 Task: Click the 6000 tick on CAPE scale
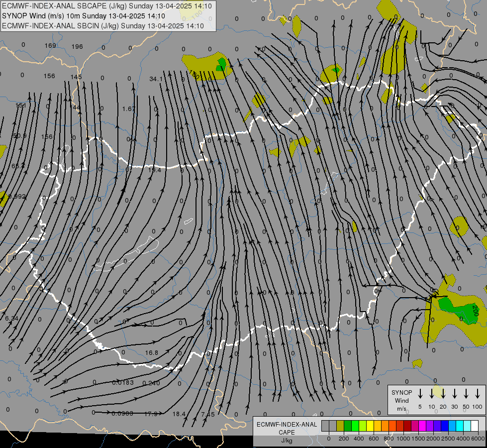point(478,439)
